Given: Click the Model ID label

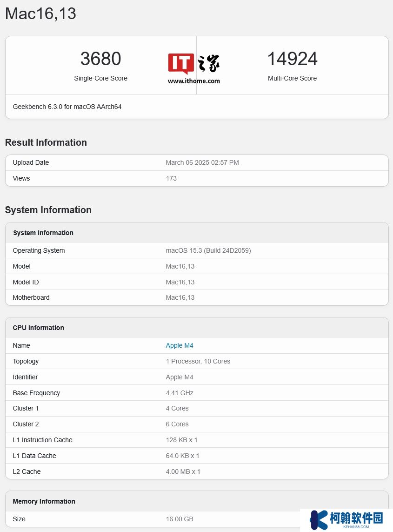Looking at the screenshot, I should coord(26,282).
